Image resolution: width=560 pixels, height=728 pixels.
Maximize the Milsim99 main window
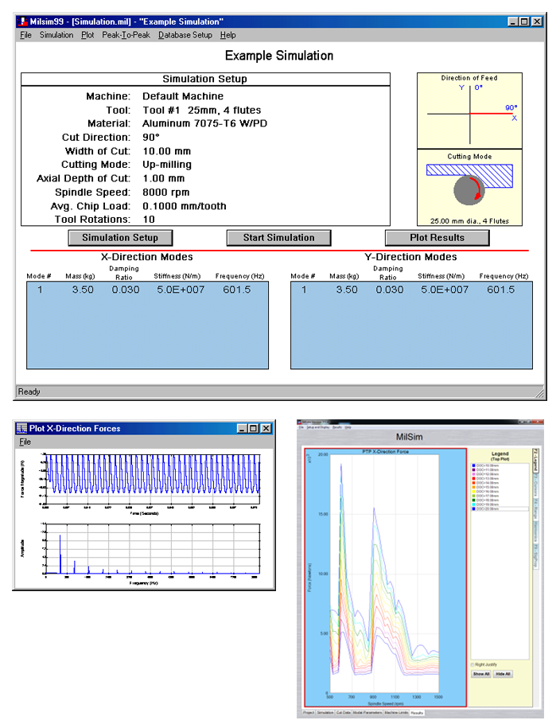(524, 21)
